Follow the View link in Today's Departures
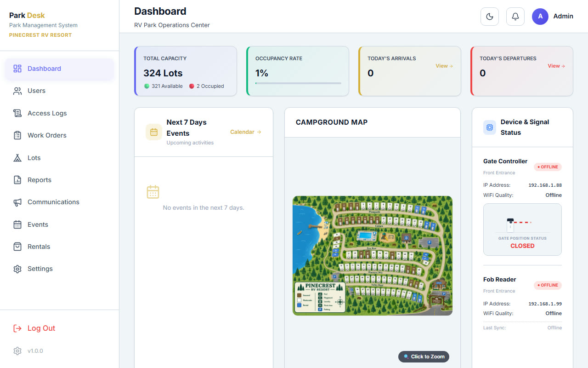This screenshot has width=588, height=368. pyautogui.click(x=556, y=66)
